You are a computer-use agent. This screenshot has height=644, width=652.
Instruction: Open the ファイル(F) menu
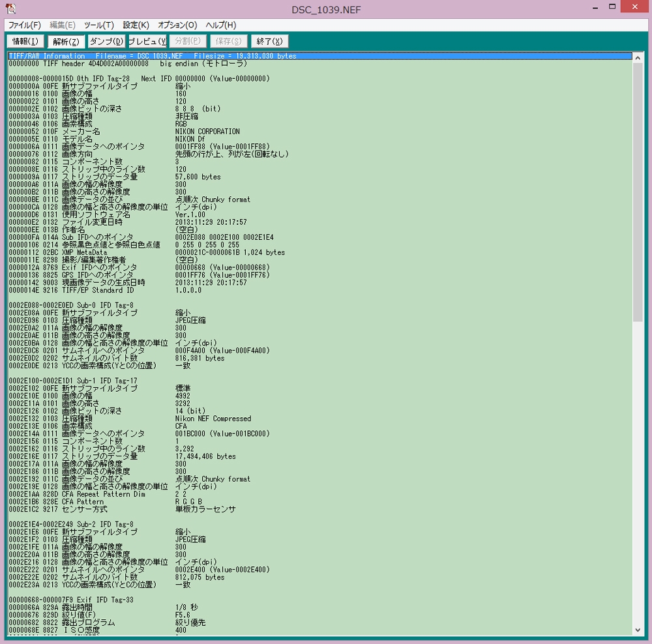(x=25, y=25)
